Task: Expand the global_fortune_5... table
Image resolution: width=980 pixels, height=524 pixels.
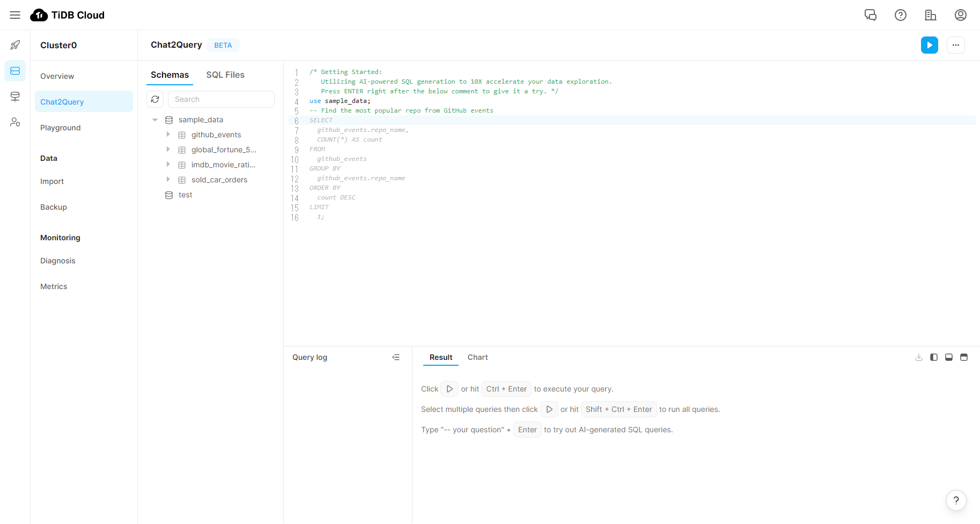Action: click(168, 150)
